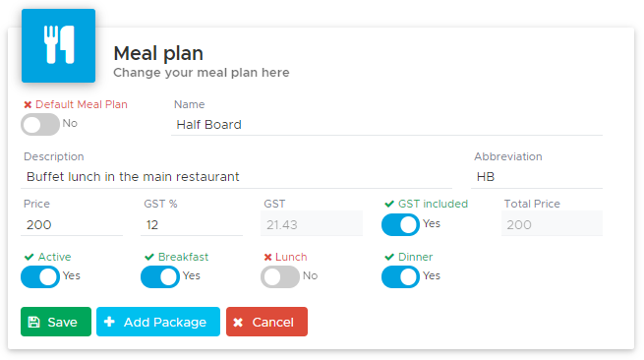Click the floppy disk icon on Save
Image resolution: width=644 pixels, height=360 pixels.
click(33, 323)
